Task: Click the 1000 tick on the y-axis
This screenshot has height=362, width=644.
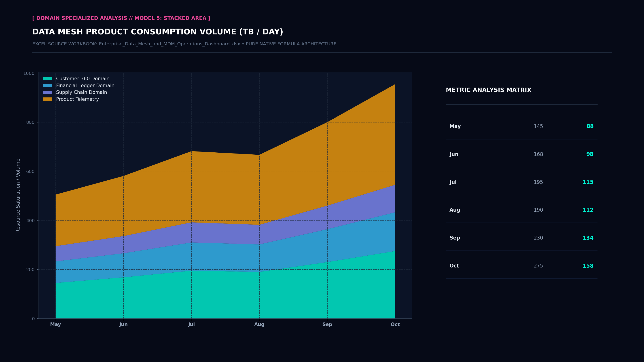Action: coord(29,74)
